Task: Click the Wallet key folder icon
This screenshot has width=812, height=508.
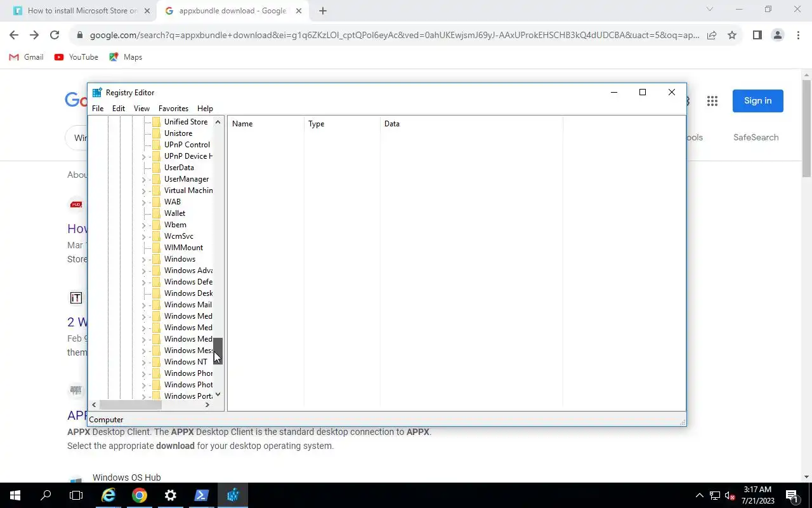Action: point(156,213)
